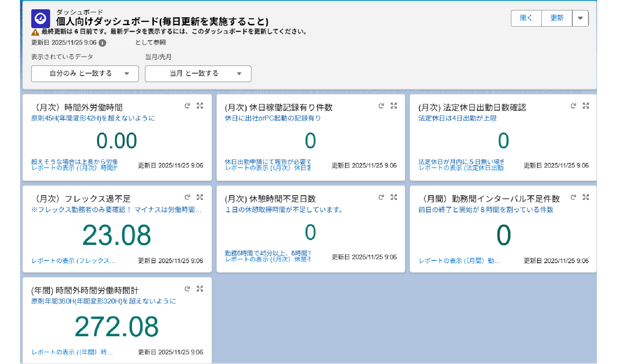Open report link レポートの表示 ((月間) 勤…
The height and width of the screenshot is (364, 617).
coord(460,261)
